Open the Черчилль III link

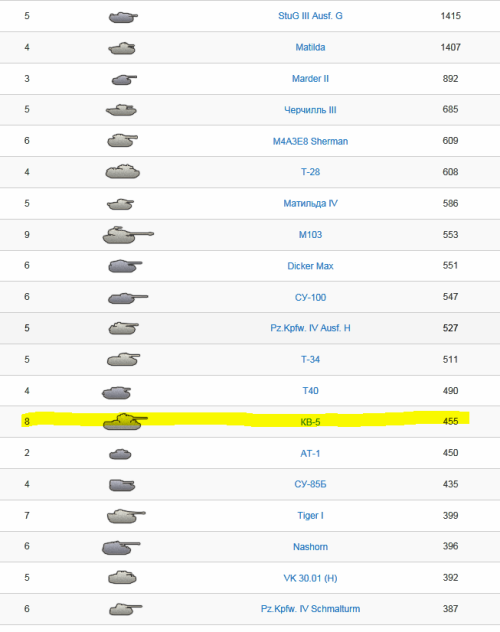310,110
